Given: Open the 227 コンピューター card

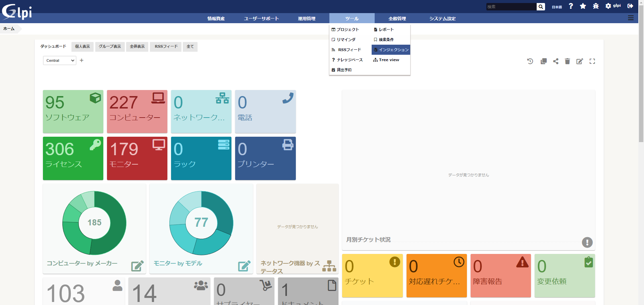Looking at the screenshot, I should click(137, 111).
